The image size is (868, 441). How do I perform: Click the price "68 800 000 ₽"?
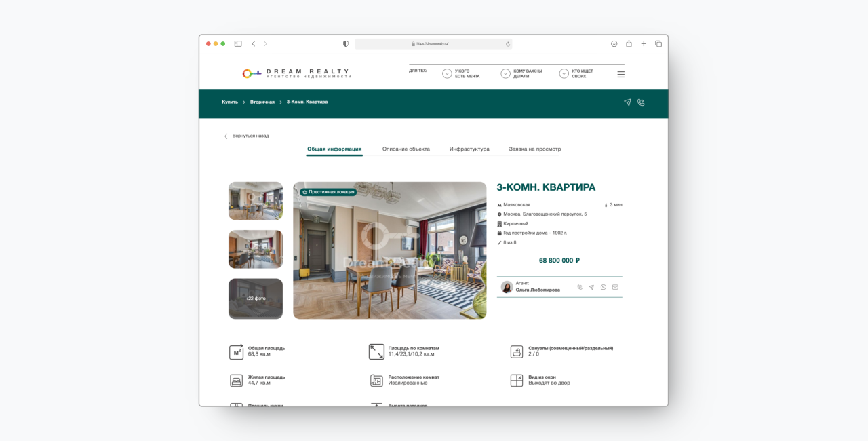pyautogui.click(x=559, y=261)
